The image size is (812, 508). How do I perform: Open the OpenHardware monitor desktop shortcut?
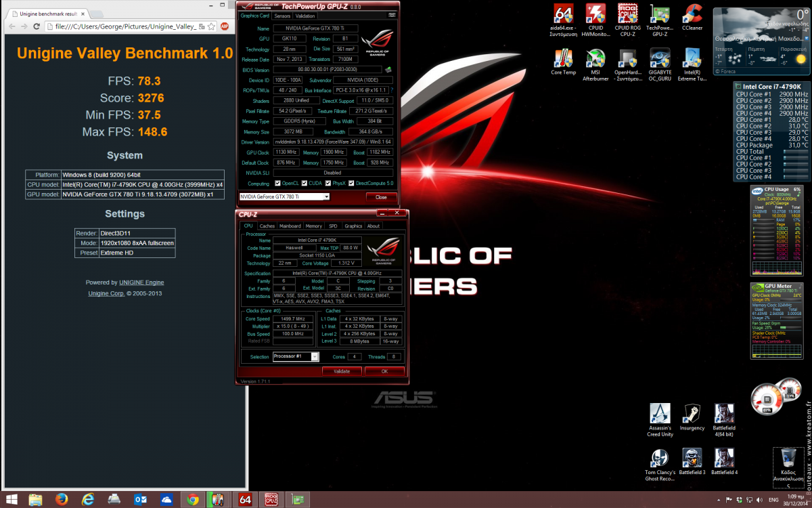click(627, 65)
